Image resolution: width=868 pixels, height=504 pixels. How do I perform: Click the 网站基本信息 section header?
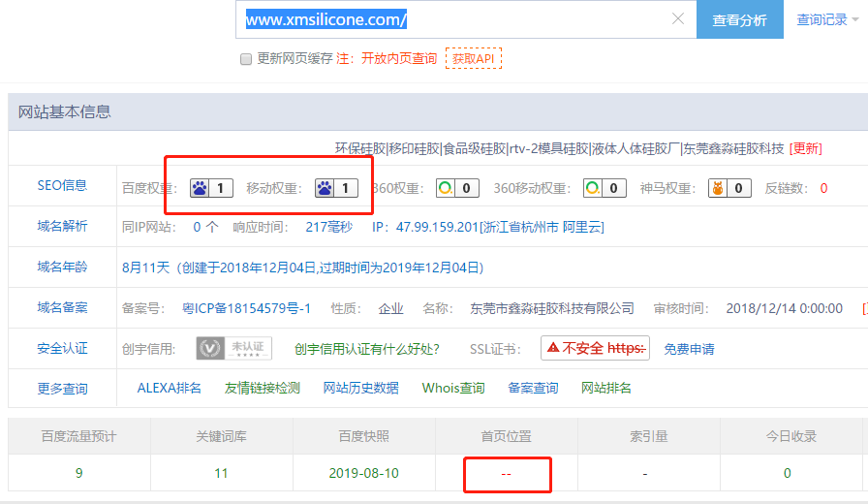(x=65, y=111)
